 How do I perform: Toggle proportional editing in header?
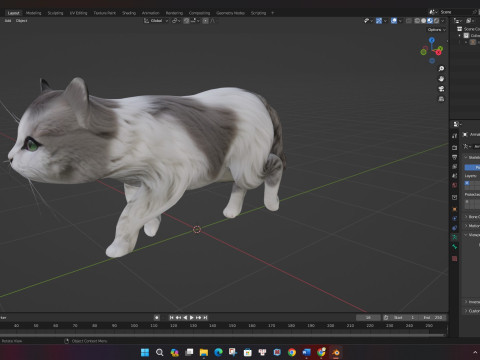(x=206, y=21)
